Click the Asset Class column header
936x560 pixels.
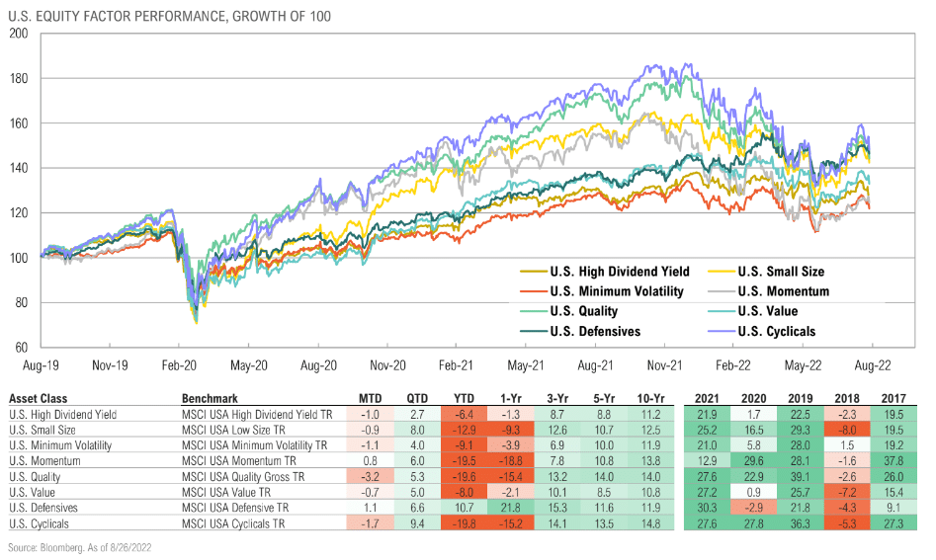39,399
